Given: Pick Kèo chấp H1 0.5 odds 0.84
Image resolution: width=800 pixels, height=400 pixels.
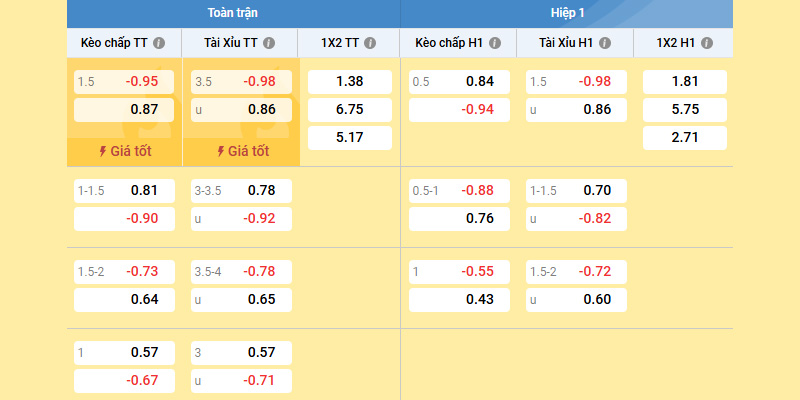Looking at the screenshot, I should 459,82.
